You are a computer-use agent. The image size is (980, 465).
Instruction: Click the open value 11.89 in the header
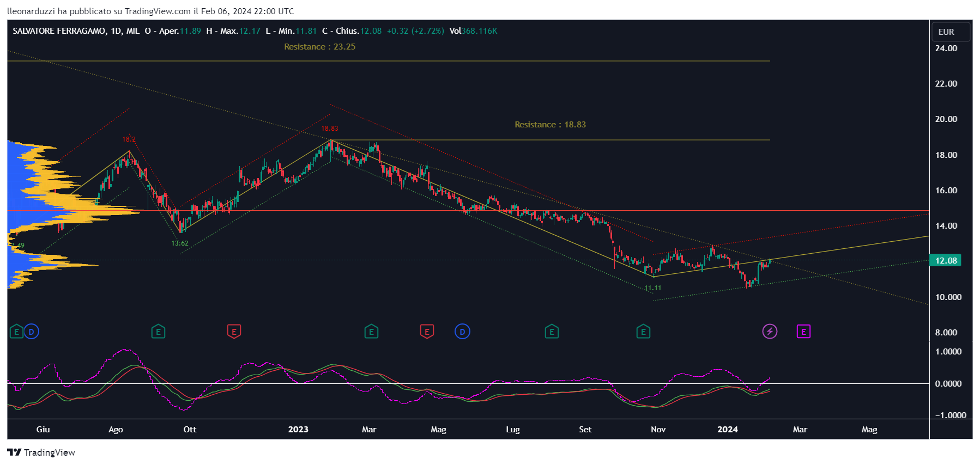[190, 31]
